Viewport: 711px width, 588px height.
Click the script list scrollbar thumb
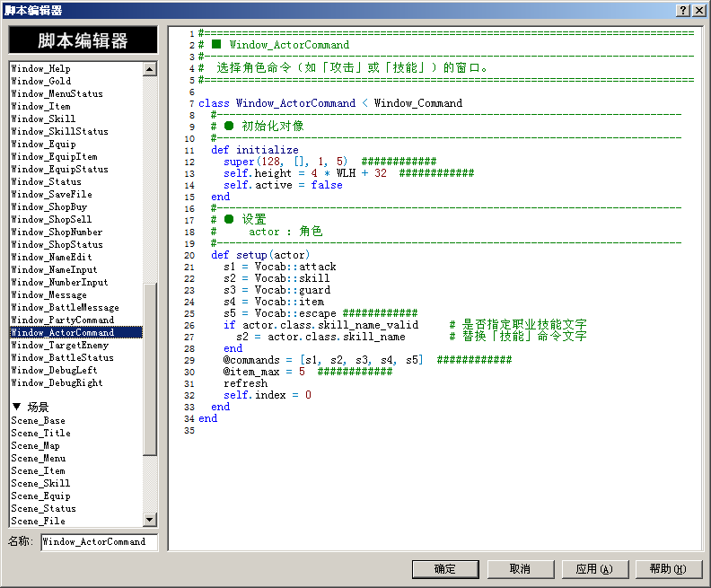click(x=150, y=369)
